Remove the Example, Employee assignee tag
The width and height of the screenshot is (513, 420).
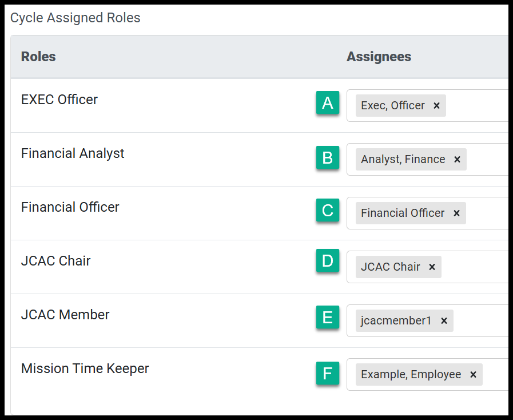click(x=473, y=374)
